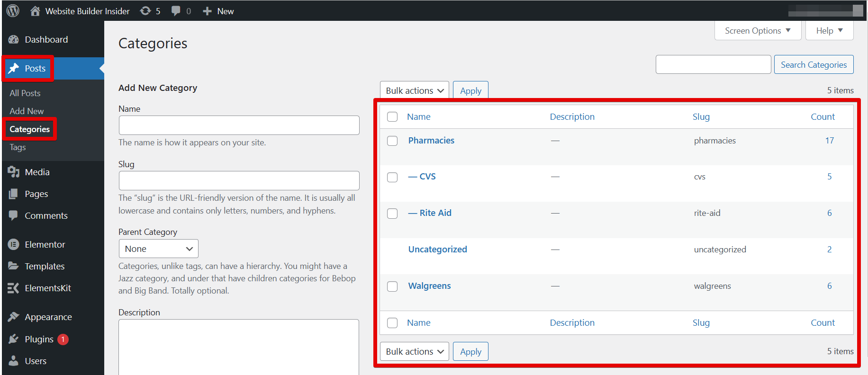The height and width of the screenshot is (375, 868).
Task: Open the Tags submenu item
Action: click(x=18, y=147)
